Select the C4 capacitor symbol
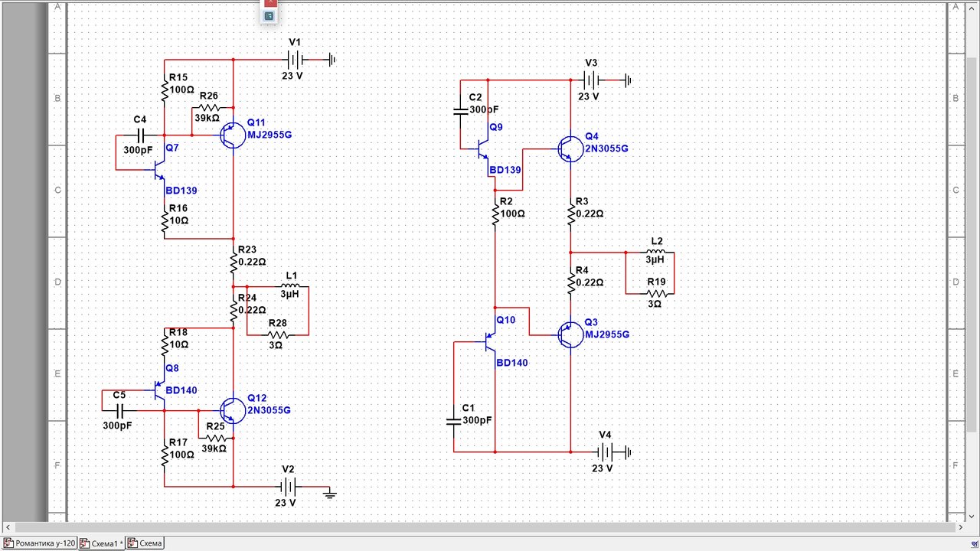The height and width of the screenshot is (551, 980). [x=140, y=135]
